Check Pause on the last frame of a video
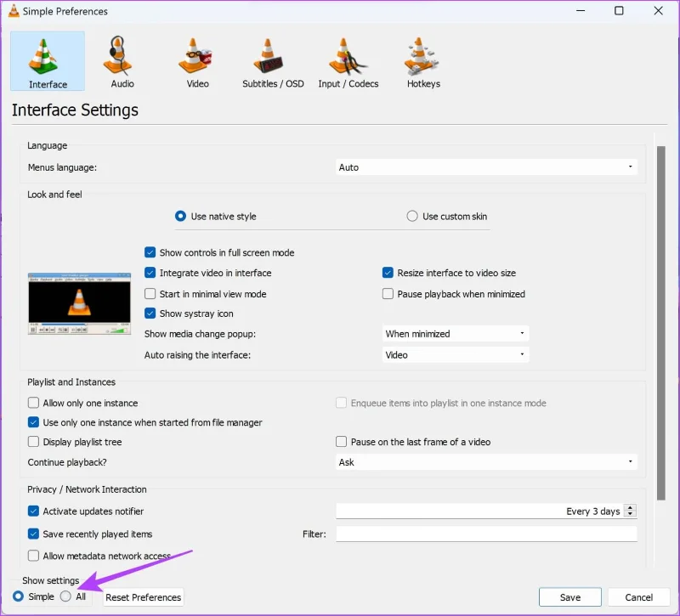The height and width of the screenshot is (616, 680). [342, 442]
